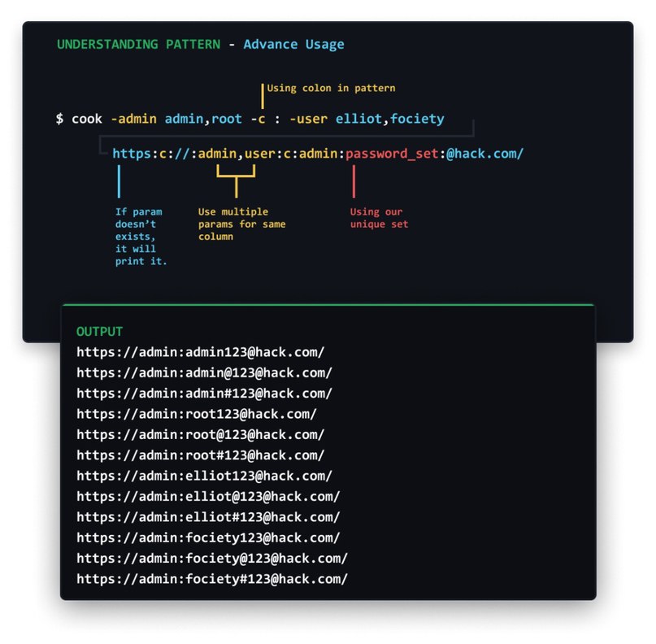The height and width of the screenshot is (644, 656).
Task: Open the https://admin:root123@hack.com/ output line
Action: [197, 414]
